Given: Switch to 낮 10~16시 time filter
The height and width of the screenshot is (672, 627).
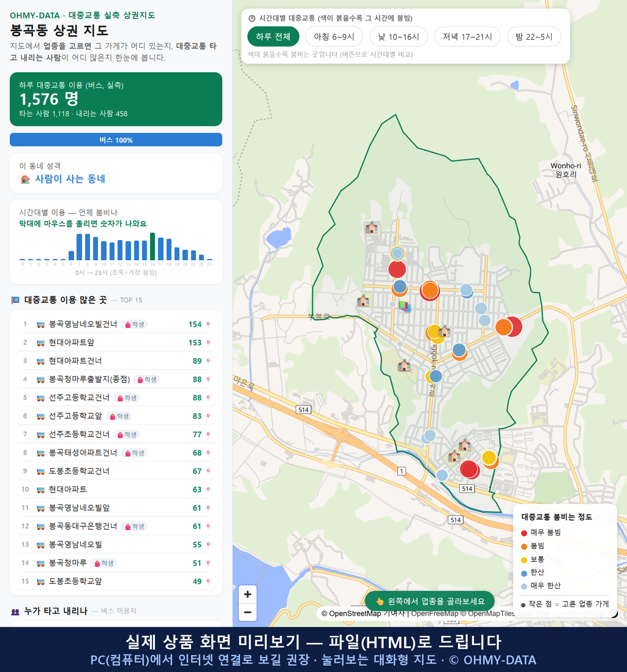Looking at the screenshot, I should (398, 37).
